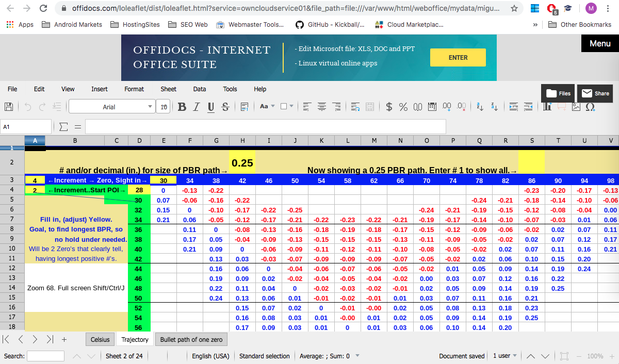Toggle bold formatting
The height and width of the screenshot is (364, 619).
click(182, 107)
